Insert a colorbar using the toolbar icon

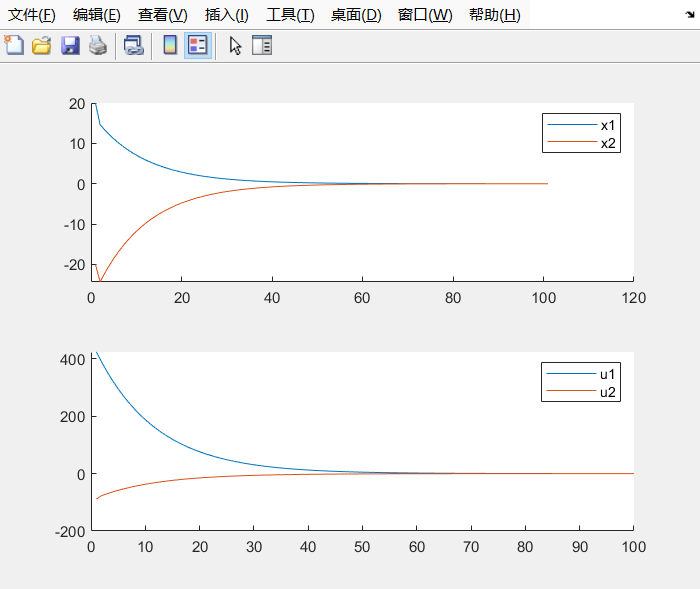coord(170,45)
